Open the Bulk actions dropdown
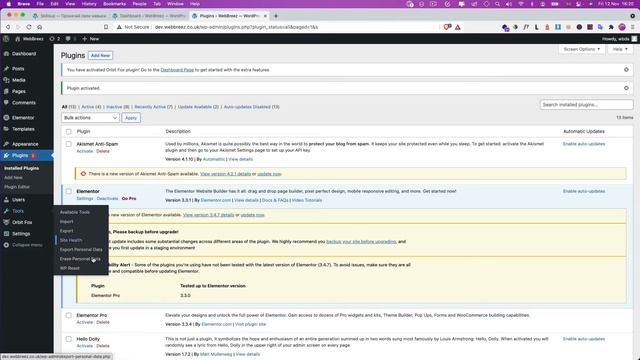 90,118
